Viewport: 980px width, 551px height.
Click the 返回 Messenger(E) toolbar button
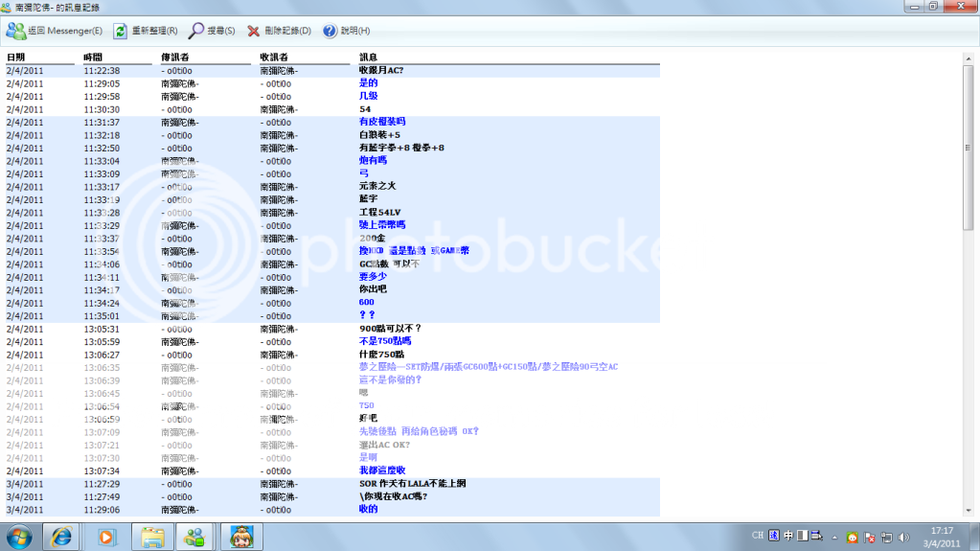pyautogui.click(x=54, y=31)
